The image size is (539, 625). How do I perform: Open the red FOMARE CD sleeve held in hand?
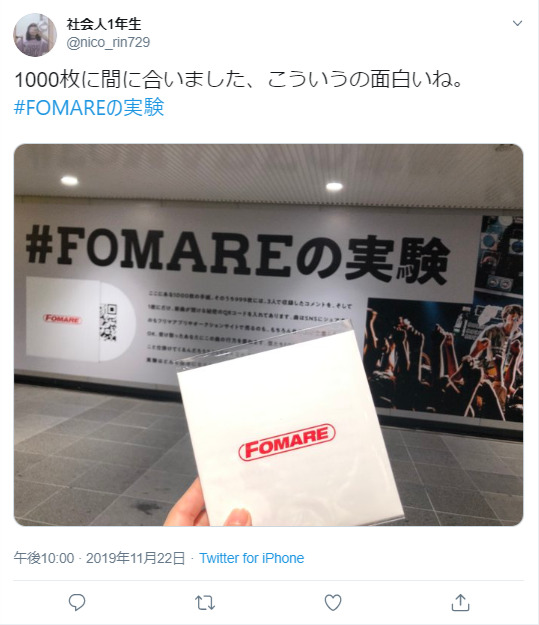pyautogui.click(x=290, y=426)
